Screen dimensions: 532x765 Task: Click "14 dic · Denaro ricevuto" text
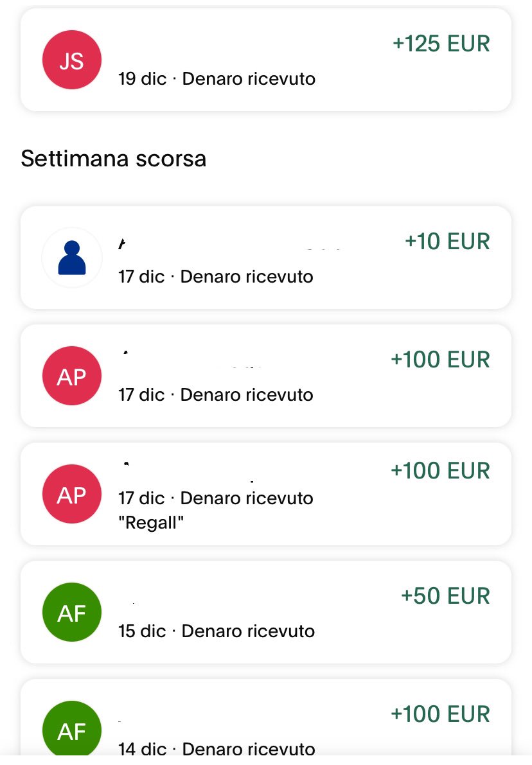pyautogui.click(x=217, y=749)
